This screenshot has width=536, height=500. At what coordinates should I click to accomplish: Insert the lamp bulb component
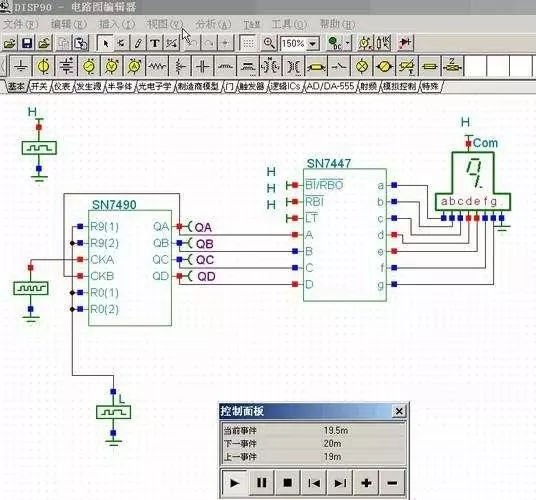[362, 66]
